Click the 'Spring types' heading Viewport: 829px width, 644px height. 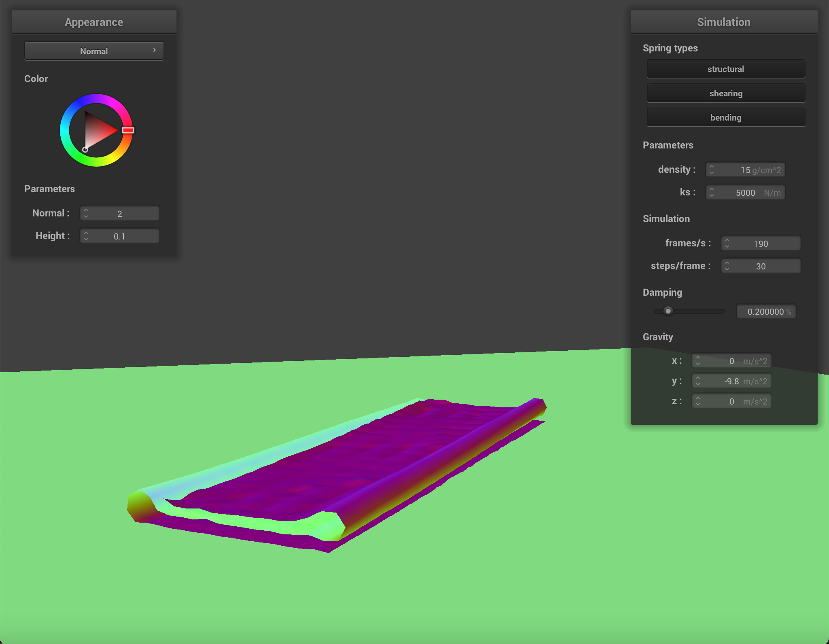click(x=670, y=48)
